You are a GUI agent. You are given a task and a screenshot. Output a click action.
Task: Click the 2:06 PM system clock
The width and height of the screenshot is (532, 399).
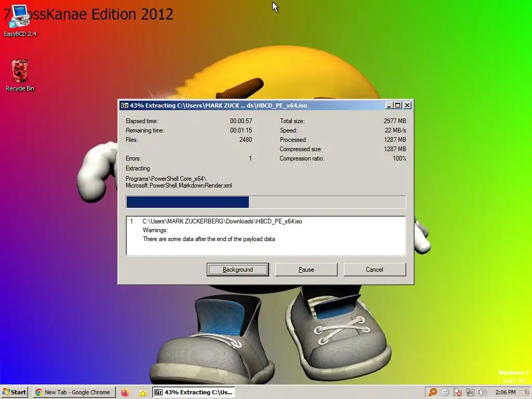click(505, 392)
